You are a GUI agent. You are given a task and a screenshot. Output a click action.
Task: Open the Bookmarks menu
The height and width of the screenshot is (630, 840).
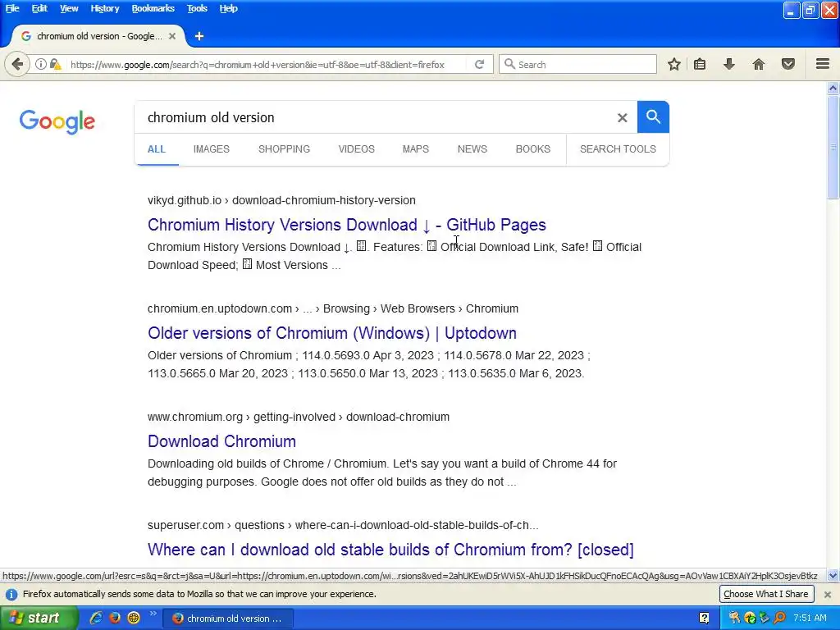pos(153,8)
